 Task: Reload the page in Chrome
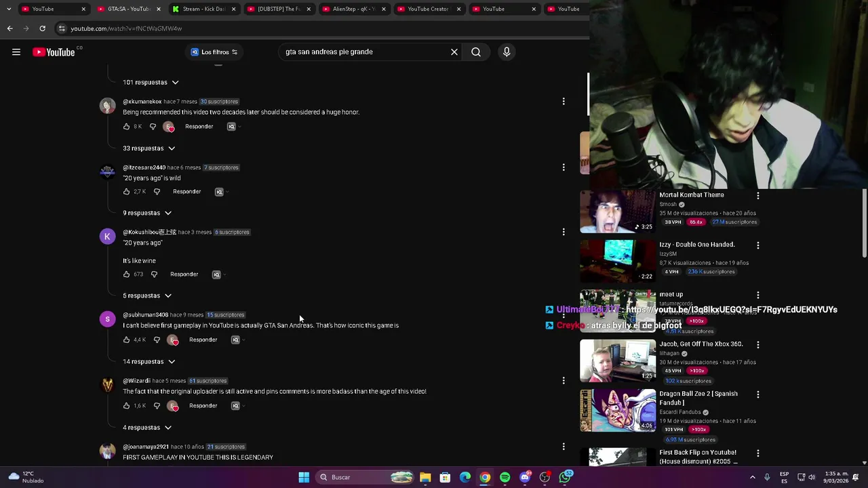pyautogui.click(x=42, y=28)
